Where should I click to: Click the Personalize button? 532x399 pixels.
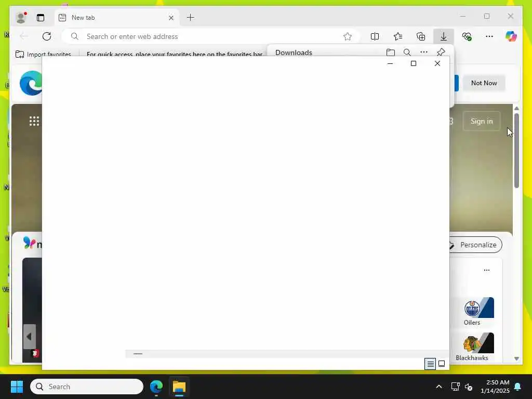pyautogui.click(x=475, y=245)
